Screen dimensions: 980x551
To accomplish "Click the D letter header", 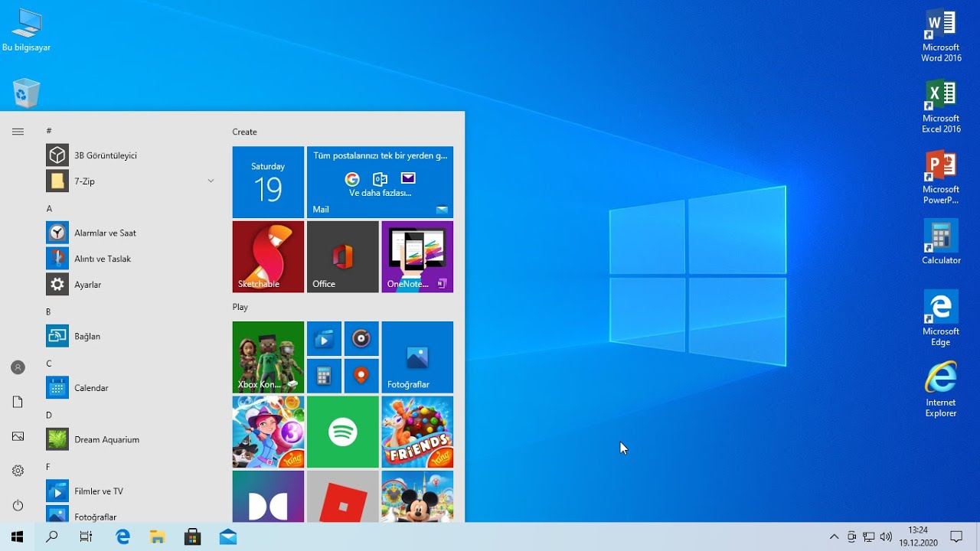I will coord(49,415).
